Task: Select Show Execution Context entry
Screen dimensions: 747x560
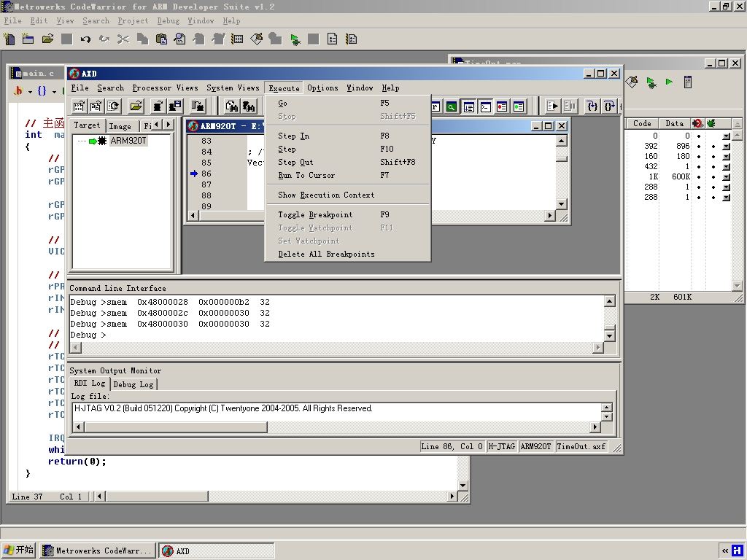Action: (x=348, y=195)
